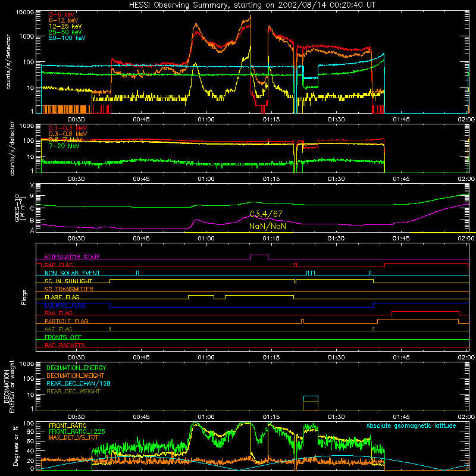Select the M class tick label
This screenshot has height=476, width=476.
[32, 196]
